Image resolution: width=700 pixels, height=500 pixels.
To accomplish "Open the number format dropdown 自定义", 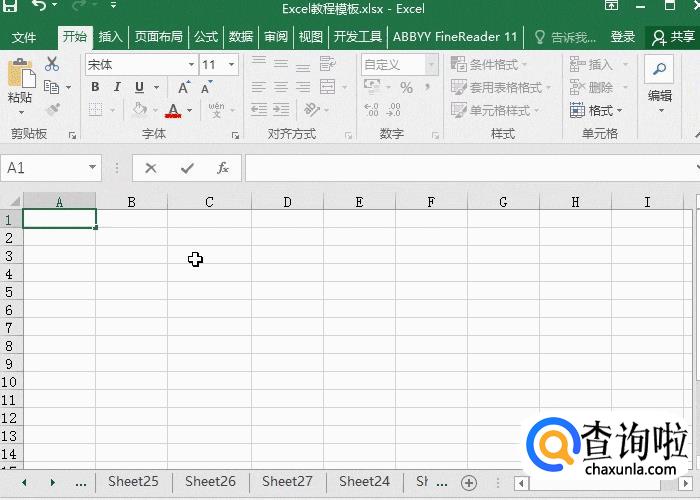I will [x=431, y=65].
